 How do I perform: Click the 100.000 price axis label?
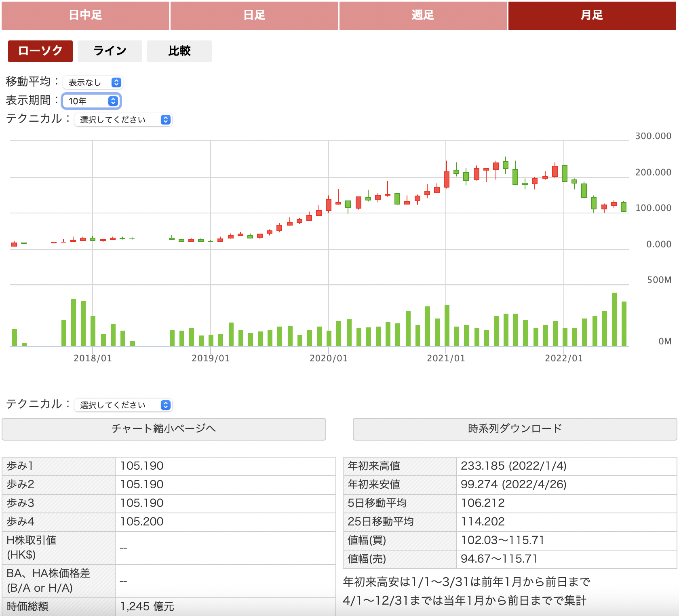pyautogui.click(x=653, y=208)
